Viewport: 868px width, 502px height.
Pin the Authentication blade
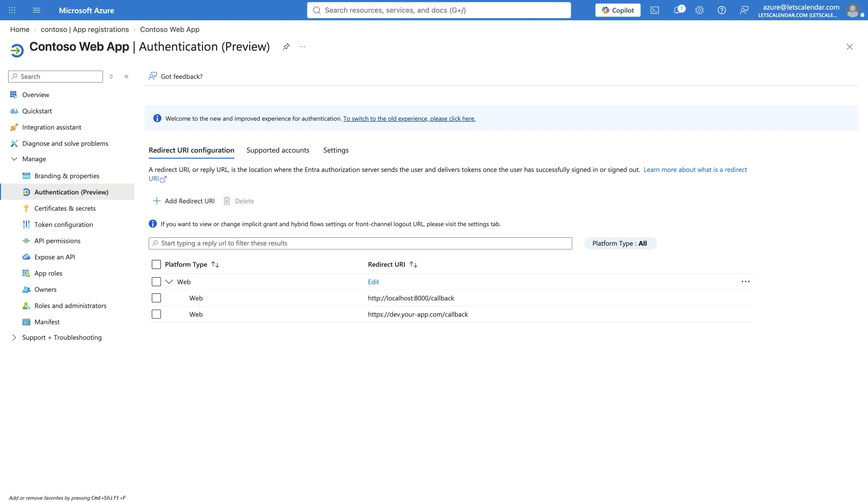(286, 46)
